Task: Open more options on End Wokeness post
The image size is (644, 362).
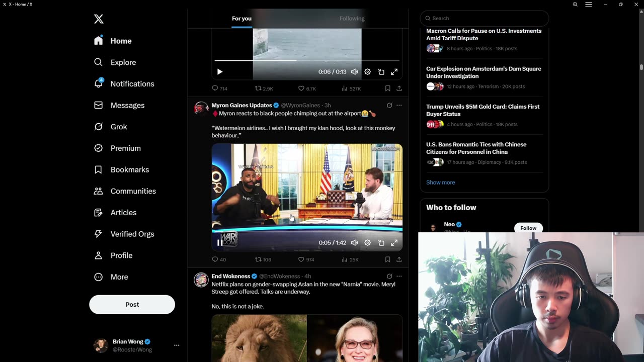Action: [x=399, y=276]
